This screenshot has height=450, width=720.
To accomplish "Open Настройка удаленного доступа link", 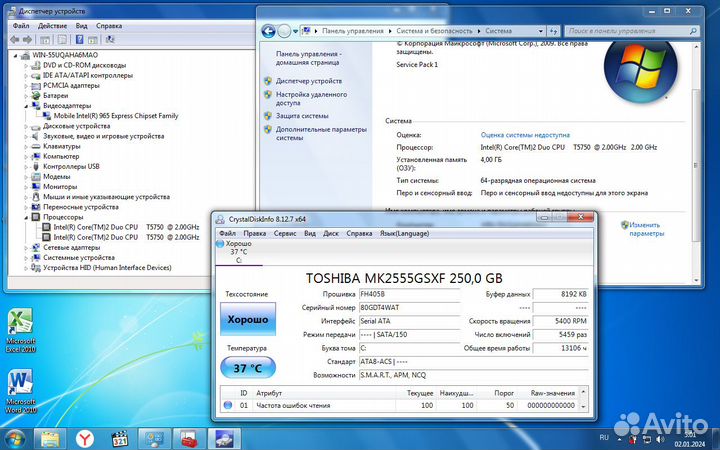I will pos(311,99).
